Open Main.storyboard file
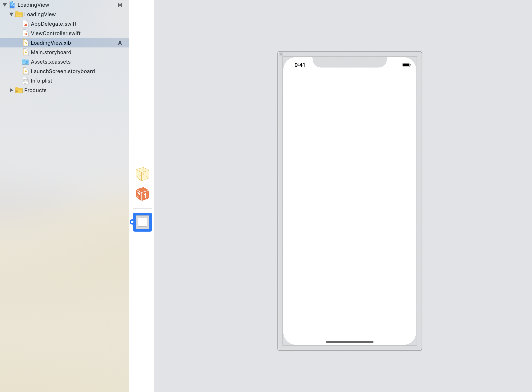This screenshot has width=532, height=392. (x=51, y=52)
